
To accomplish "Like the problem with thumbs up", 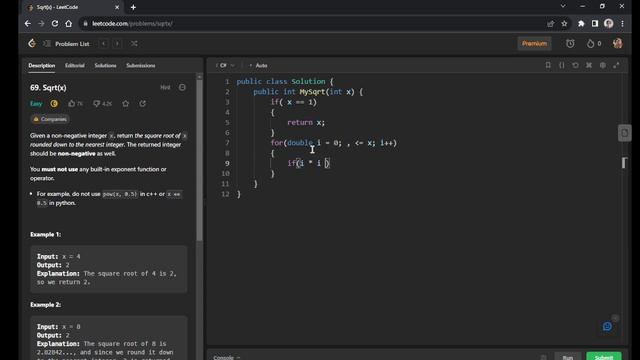I will click(75, 104).
